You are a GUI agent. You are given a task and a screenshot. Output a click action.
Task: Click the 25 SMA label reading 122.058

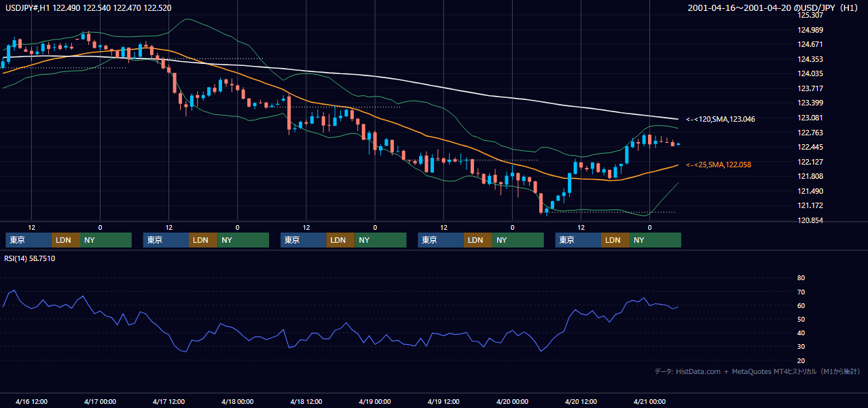719,165
